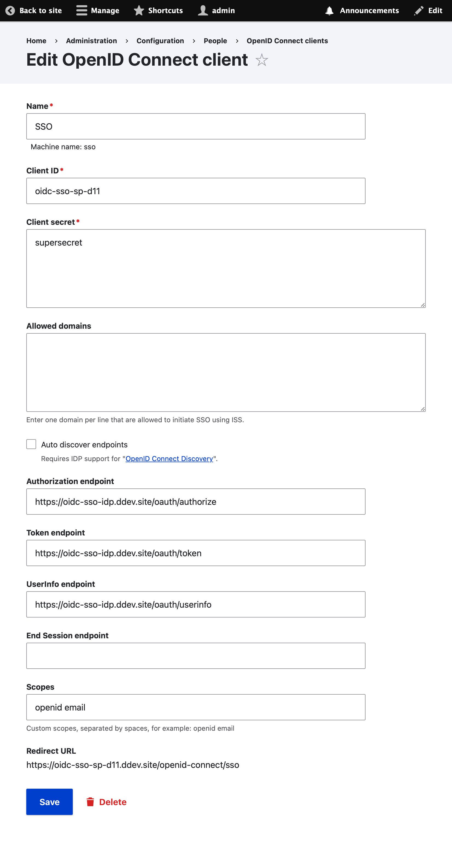Focus the Allowed domains textarea
The image size is (452, 868).
[x=226, y=372]
